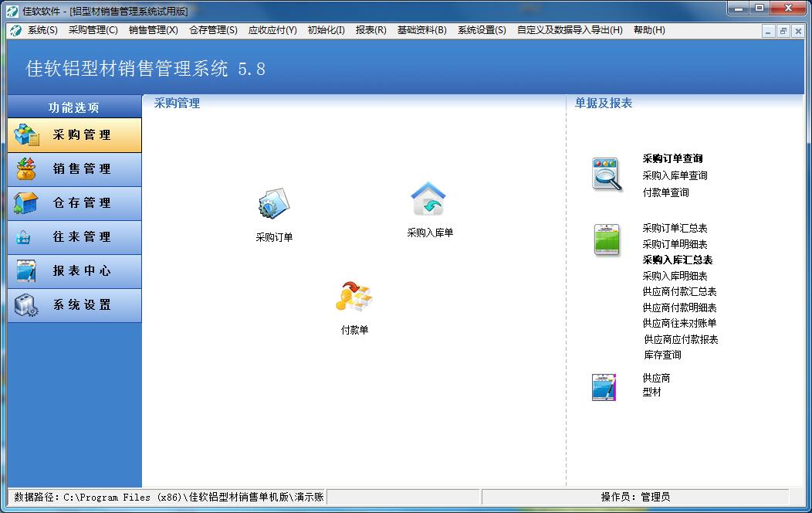Open the 帮助(H) menu
This screenshot has width=812, height=513.
649,30
